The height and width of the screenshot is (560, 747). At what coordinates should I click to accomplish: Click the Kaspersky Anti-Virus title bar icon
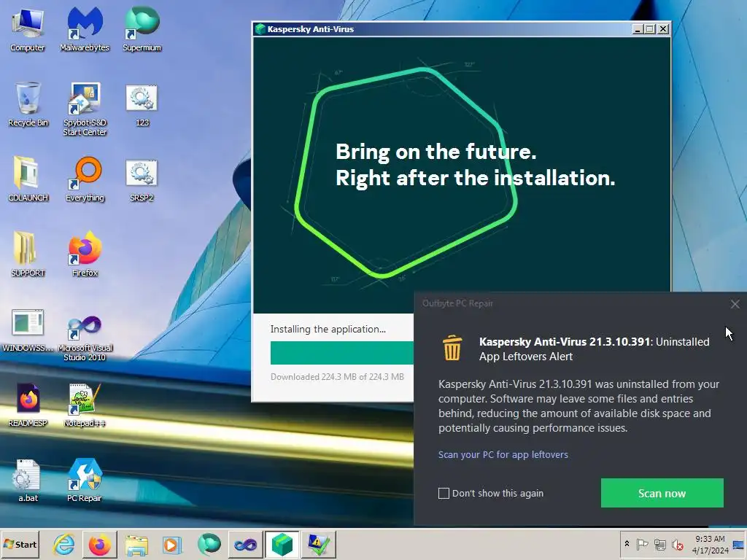(260, 29)
